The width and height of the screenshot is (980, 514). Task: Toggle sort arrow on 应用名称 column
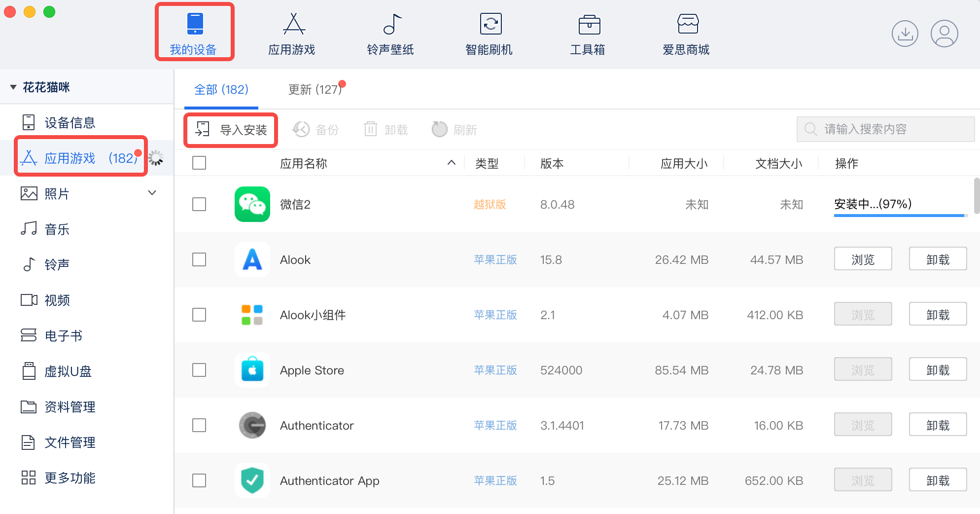point(451,163)
